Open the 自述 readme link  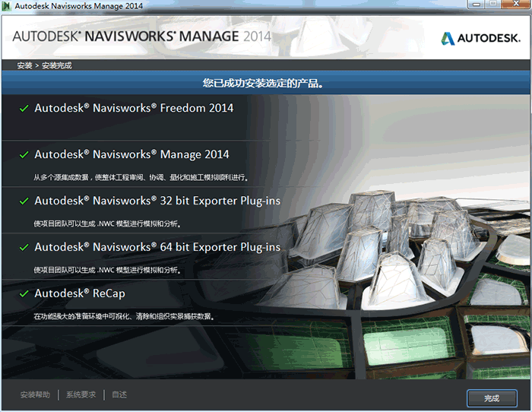(119, 395)
